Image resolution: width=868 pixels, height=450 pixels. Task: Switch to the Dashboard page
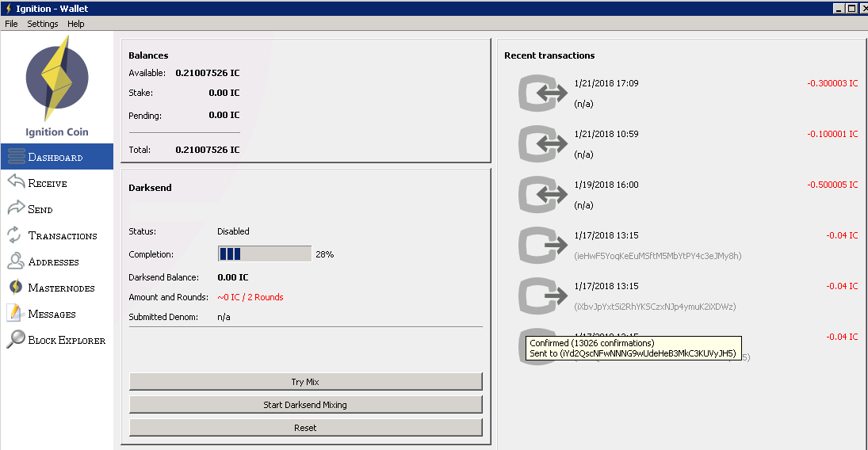tap(57, 157)
